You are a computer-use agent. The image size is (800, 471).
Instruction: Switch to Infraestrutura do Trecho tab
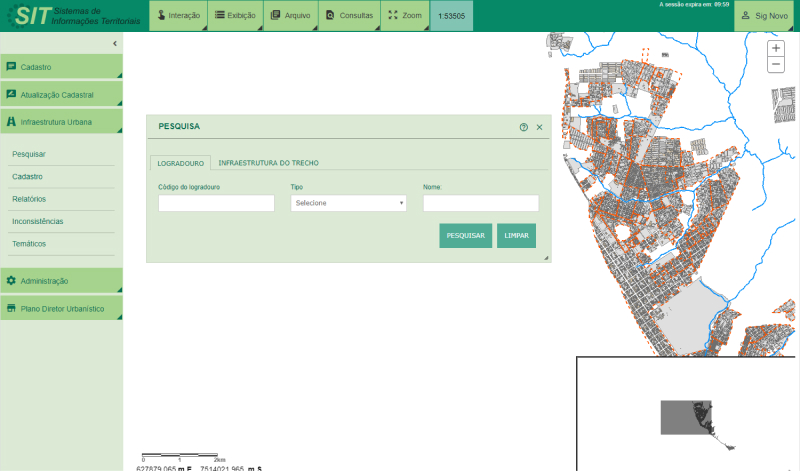click(268, 162)
